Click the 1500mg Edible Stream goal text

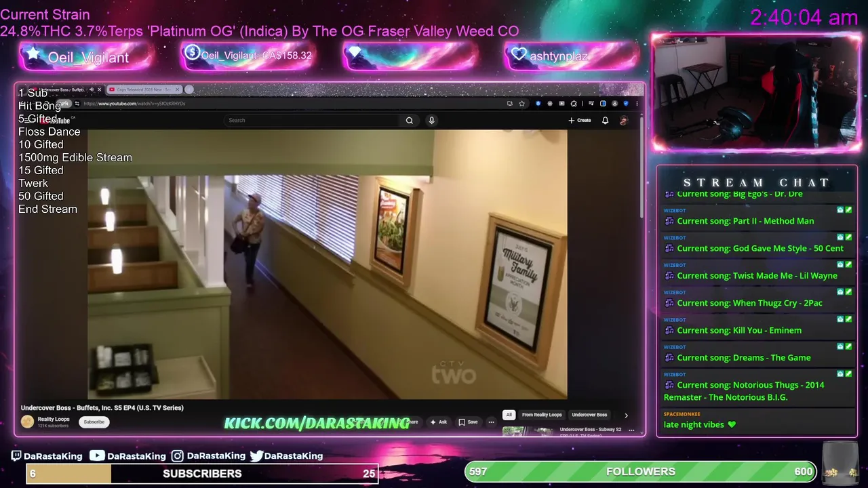[75, 157]
